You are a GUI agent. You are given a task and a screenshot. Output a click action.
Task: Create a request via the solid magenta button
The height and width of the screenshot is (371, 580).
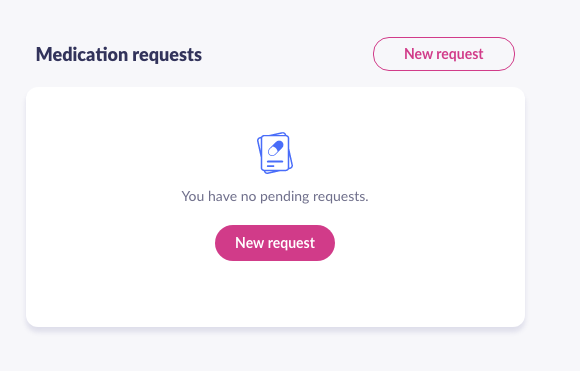pyautogui.click(x=275, y=243)
